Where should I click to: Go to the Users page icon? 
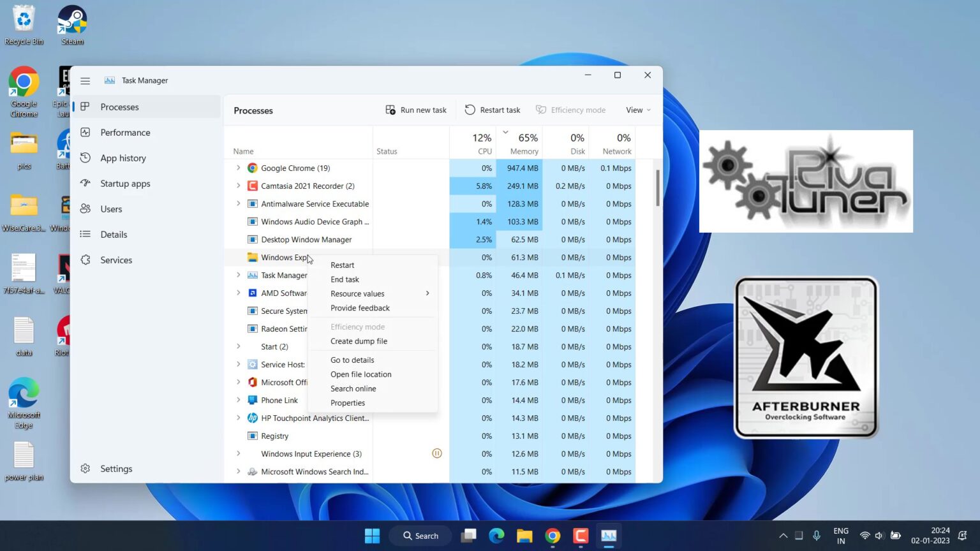[85, 209]
